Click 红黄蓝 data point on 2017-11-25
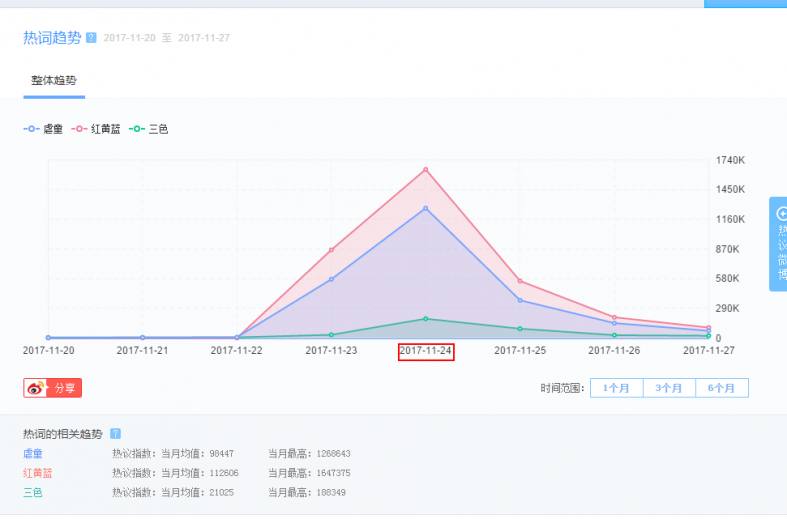The width and height of the screenshot is (787, 519). click(520, 281)
